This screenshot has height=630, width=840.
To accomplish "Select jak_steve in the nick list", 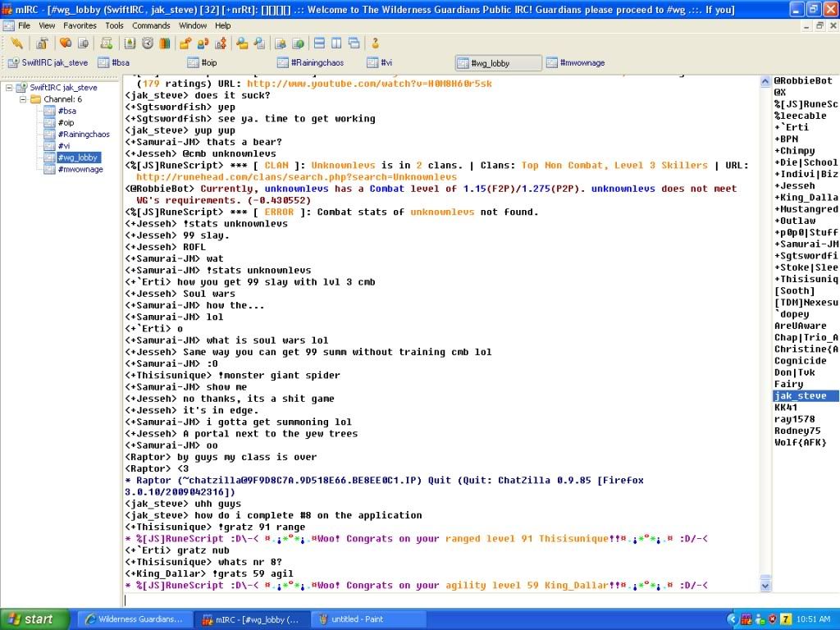I will (x=806, y=396).
